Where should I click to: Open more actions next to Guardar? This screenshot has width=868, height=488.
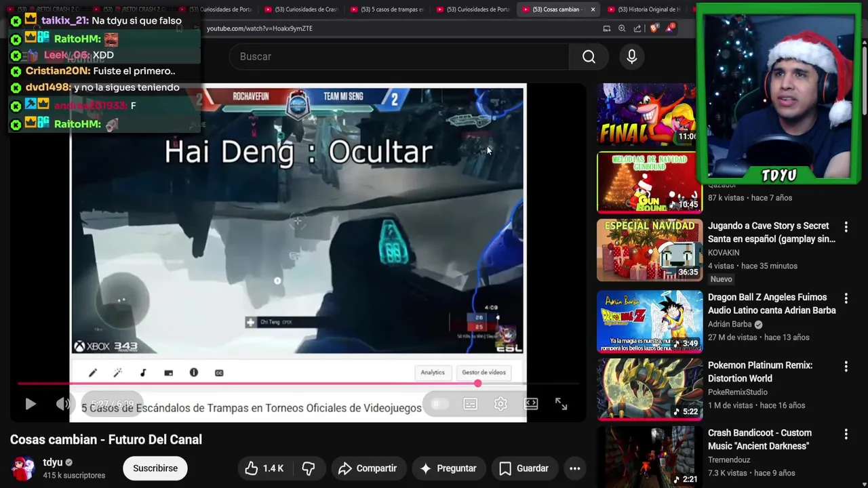575,468
